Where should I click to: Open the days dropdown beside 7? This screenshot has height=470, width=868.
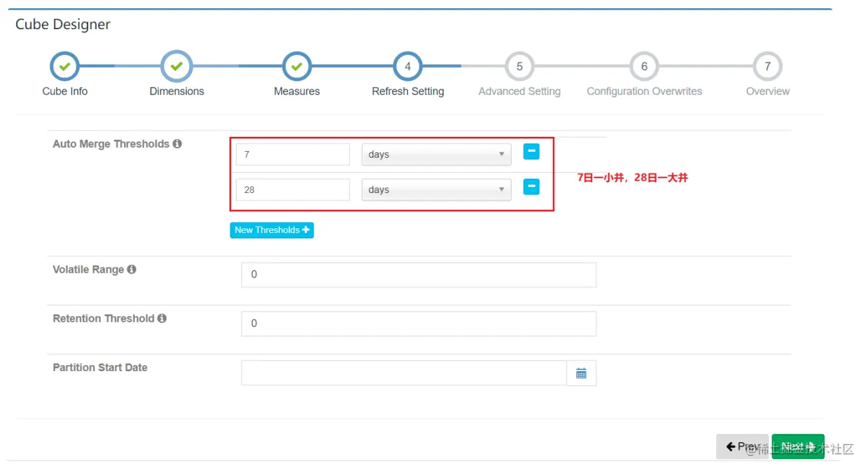click(436, 154)
